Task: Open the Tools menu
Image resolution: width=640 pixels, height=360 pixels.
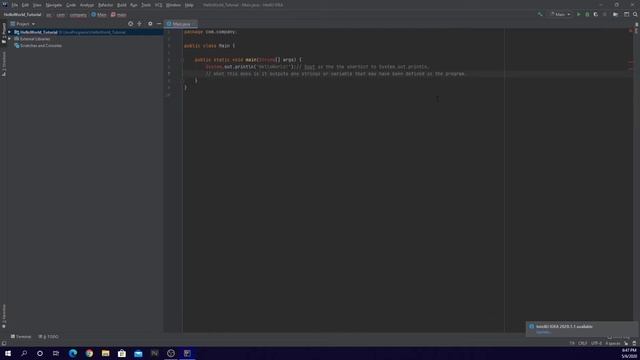Action: 146,5
